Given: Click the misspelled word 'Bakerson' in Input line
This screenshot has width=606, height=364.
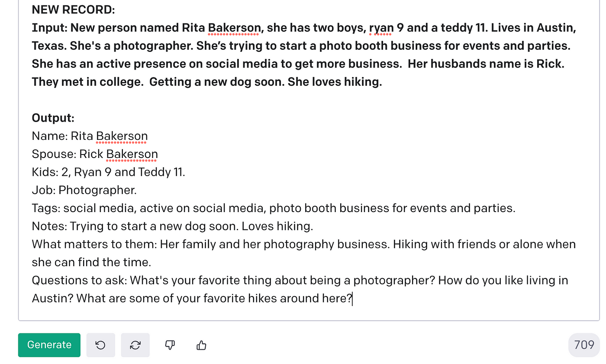Looking at the screenshot, I should coord(235,28).
